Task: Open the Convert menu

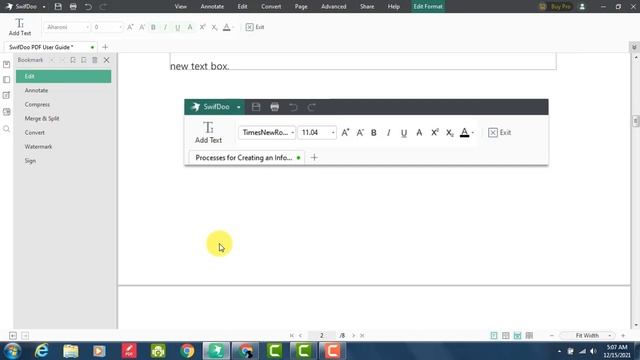Action: click(x=271, y=7)
